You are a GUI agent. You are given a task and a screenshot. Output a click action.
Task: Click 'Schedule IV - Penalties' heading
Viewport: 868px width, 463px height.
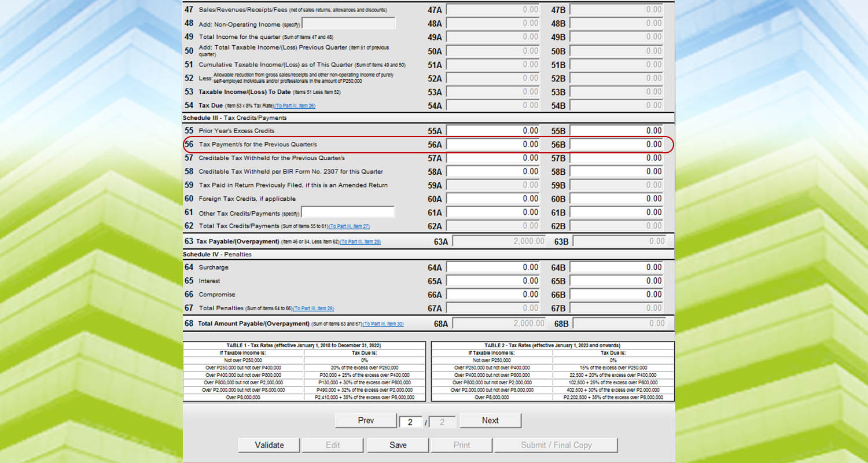click(217, 255)
